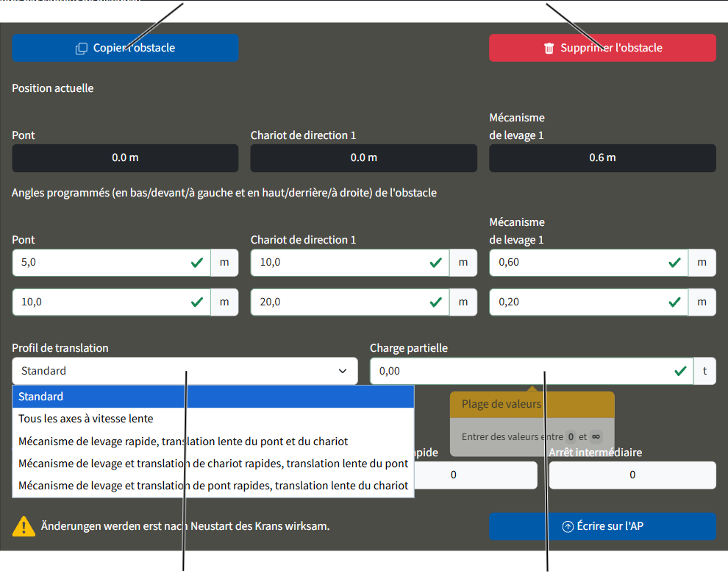Edit Mécanisme de levage 1 field 0,60
728x574 pixels.
tap(589, 263)
